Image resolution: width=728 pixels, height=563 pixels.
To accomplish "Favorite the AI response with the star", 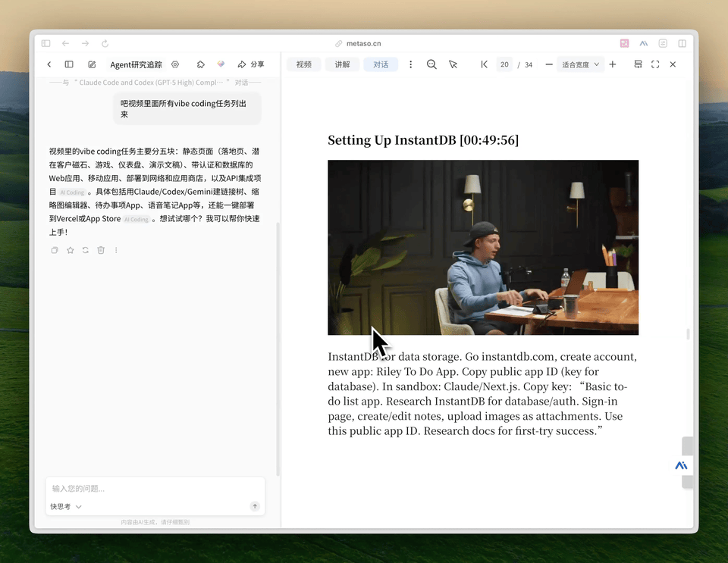I will click(70, 250).
